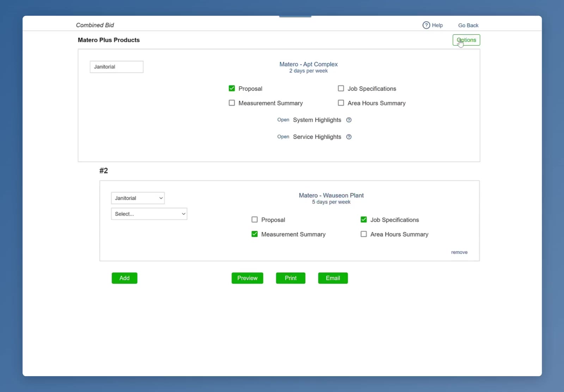This screenshot has width=564, height=392.
Task: Check Job Specifications for Apt Complex
Action: [341, 88]
